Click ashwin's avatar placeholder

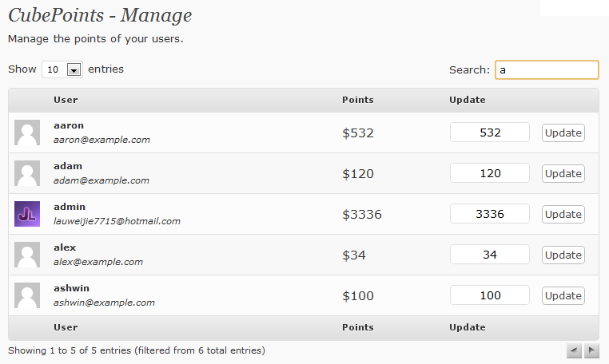pos(27,295)
